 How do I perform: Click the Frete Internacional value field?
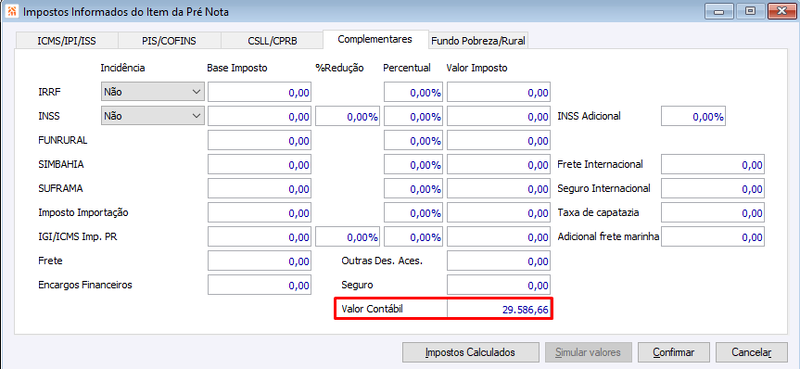coord(713,164)
